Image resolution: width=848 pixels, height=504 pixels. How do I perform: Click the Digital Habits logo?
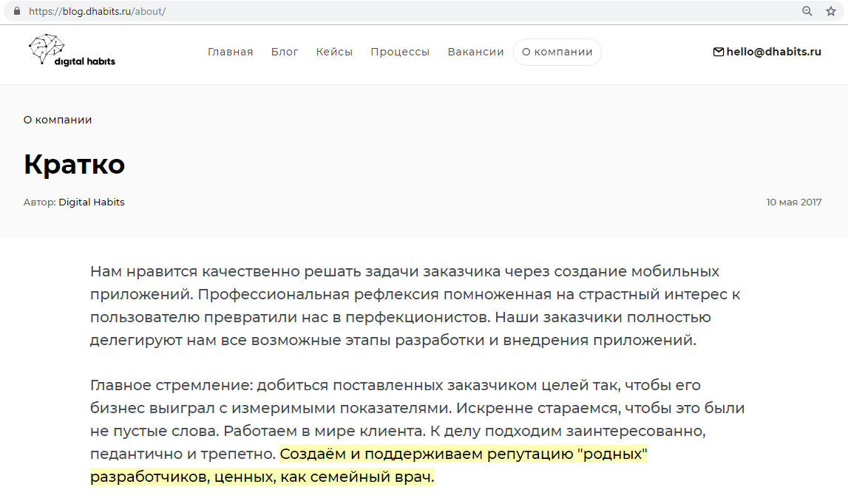(72, 51)
